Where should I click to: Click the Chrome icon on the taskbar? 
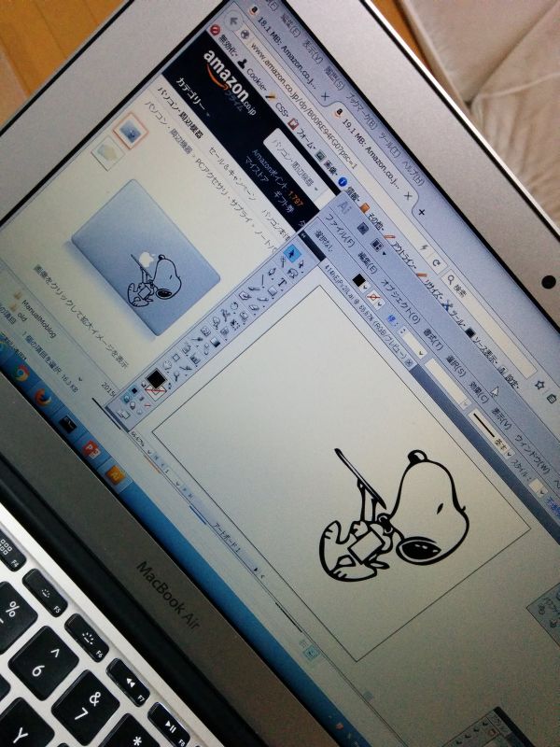click(21, 373)
